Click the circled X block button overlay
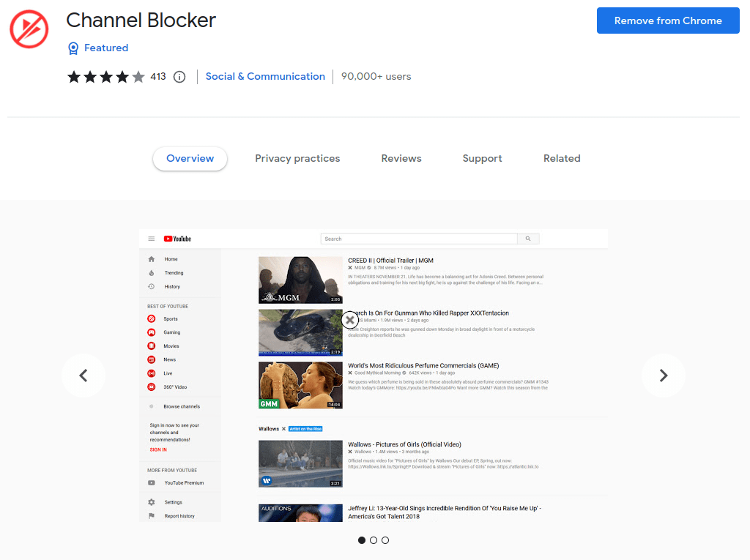This screenshot has width=750, height=560. [x=350, y=319]
